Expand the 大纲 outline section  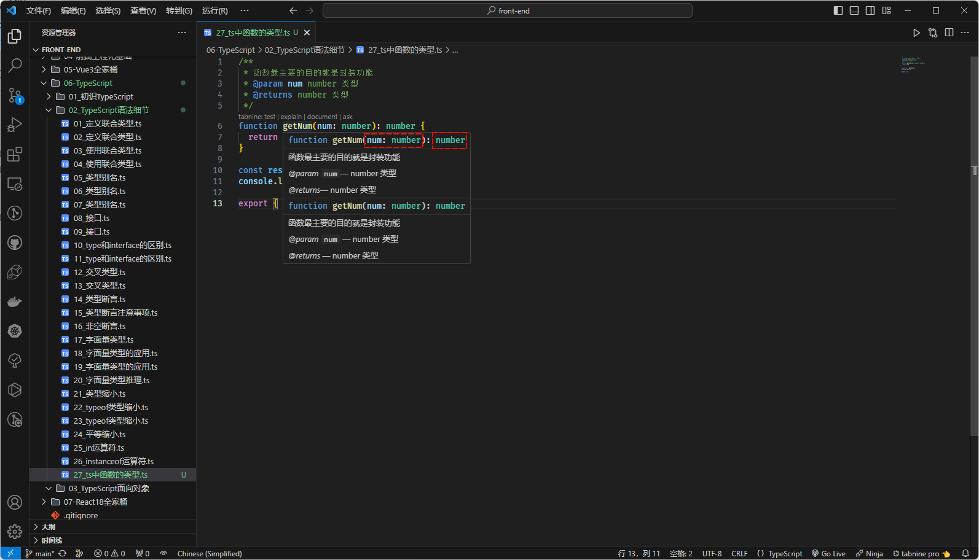[49, 527]
